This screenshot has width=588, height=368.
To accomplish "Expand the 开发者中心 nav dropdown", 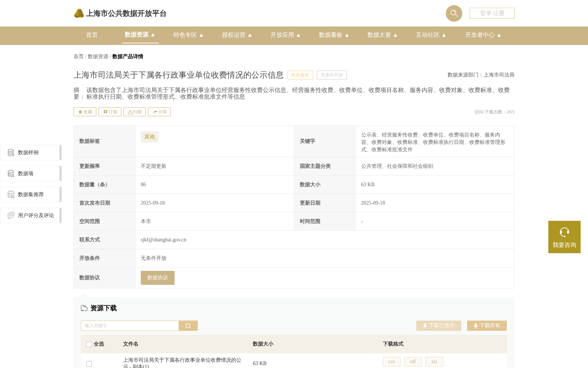I will (x=483, y=35).
